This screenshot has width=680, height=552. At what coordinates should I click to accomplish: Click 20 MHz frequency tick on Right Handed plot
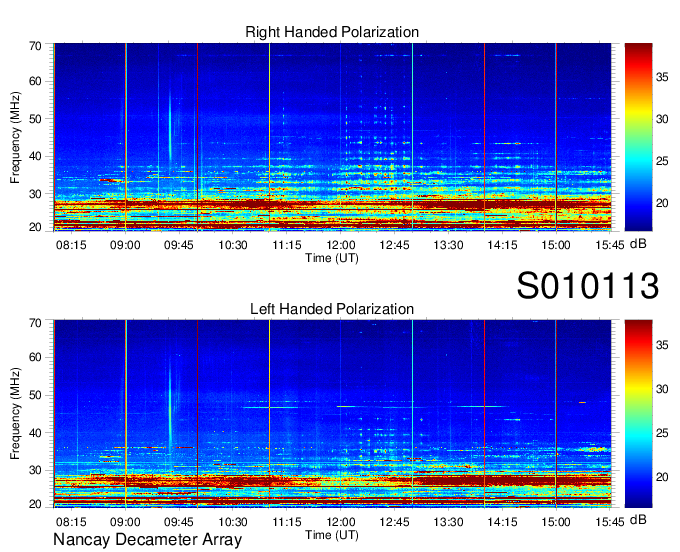(x=35, y=227)
